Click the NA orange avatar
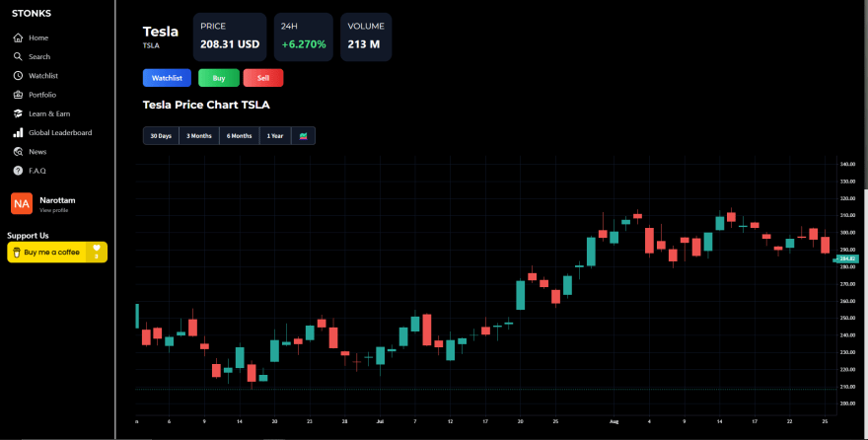Viewport: 868px width, 440px height. pos(22,203)
